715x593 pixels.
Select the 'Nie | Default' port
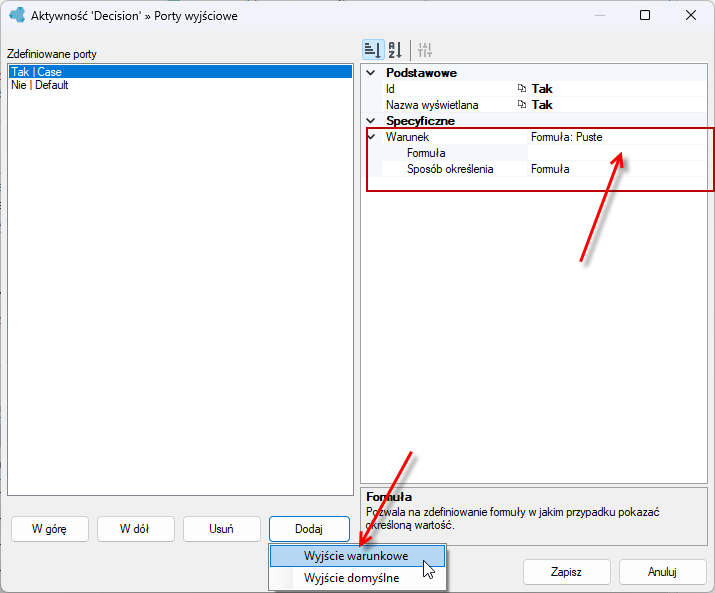[181, 85]
